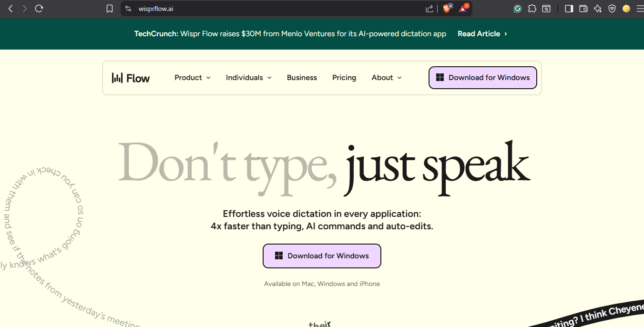Expand the Product menu
The height and width of the screenshot is (327, 644).
(193, 78)
